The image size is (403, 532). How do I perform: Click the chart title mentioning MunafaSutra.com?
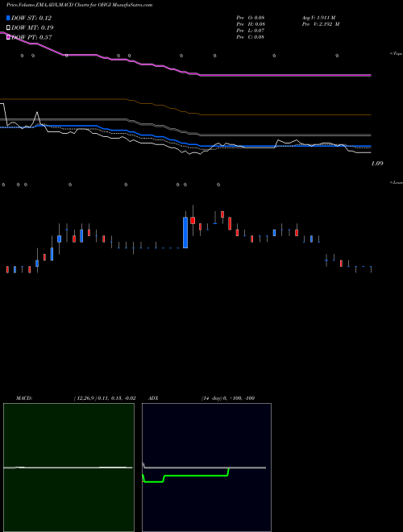pyautogui.click(x=79, y=5)
